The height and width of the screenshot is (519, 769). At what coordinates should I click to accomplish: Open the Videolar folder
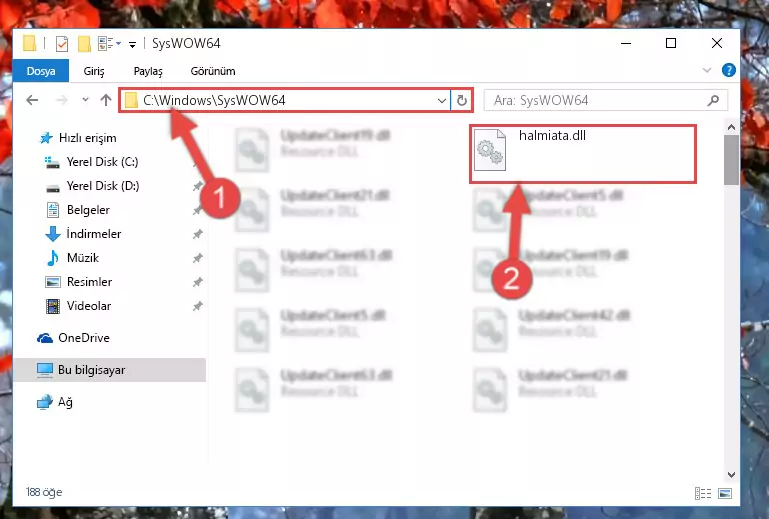[78, 306]
